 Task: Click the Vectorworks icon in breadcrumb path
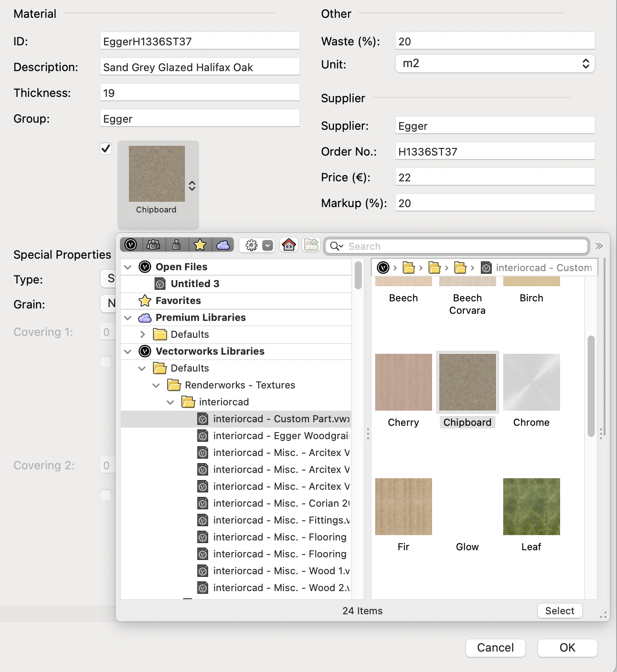coord(383,268)
